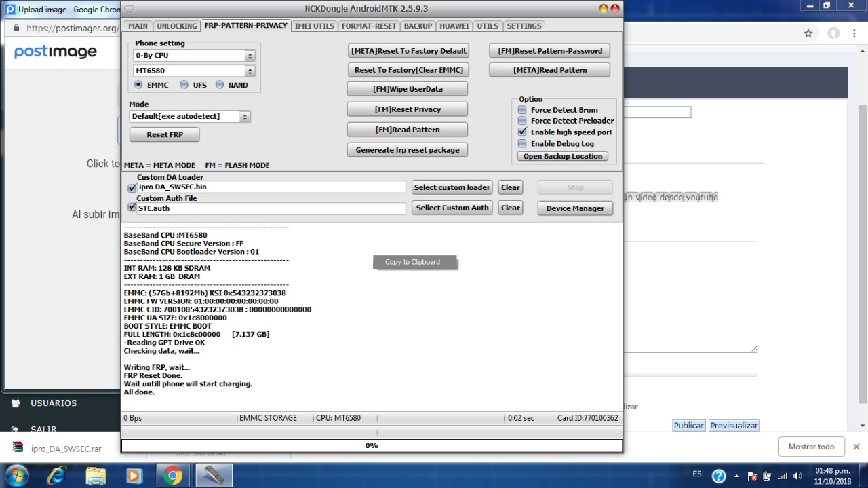Open the IMEI UTILS tab
This screenshot has width=868, height=488.
(x=314, y=26)
